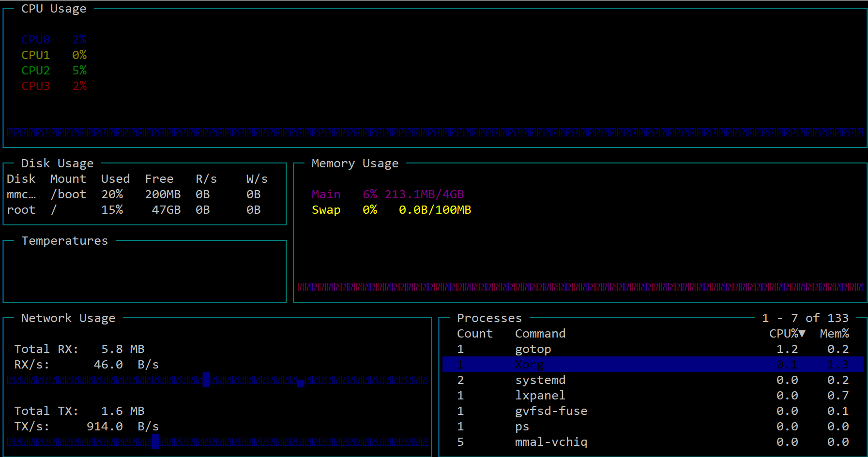Select the lxpanel process in the list
The width and height of the screenshot is (868, 457).
pos(540,396)
